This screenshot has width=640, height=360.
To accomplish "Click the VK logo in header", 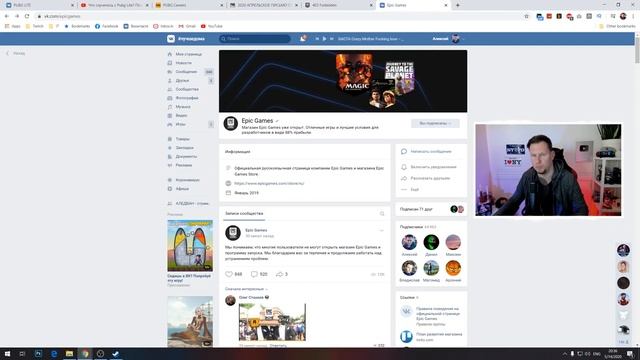I will pos(171,39).
